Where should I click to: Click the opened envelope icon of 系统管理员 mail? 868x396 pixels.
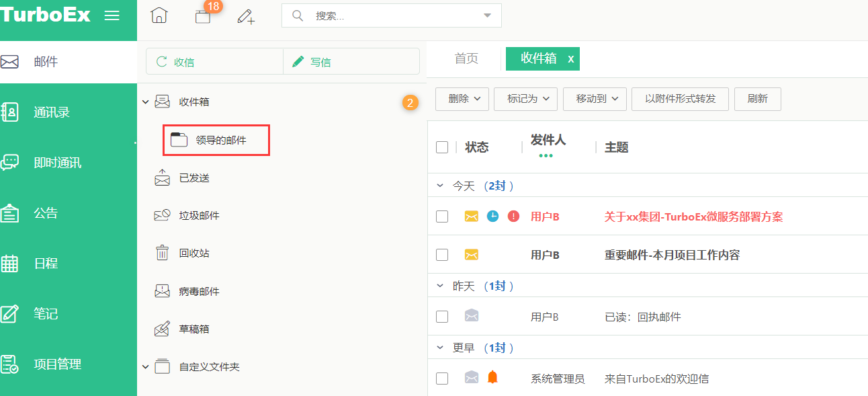[472, 378]
